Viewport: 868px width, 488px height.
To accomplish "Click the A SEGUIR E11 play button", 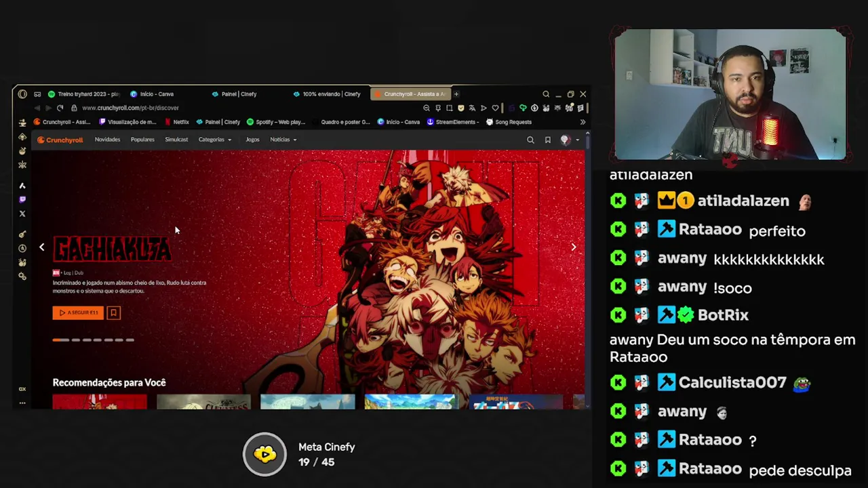I will click(x=78, y=312).
